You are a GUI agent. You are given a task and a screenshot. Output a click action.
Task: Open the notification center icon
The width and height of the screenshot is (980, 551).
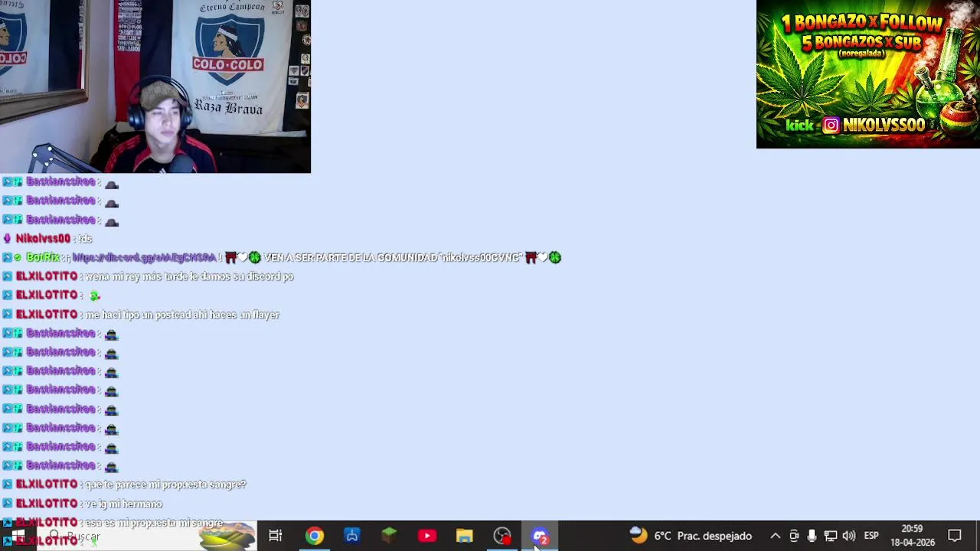(955, 536)
